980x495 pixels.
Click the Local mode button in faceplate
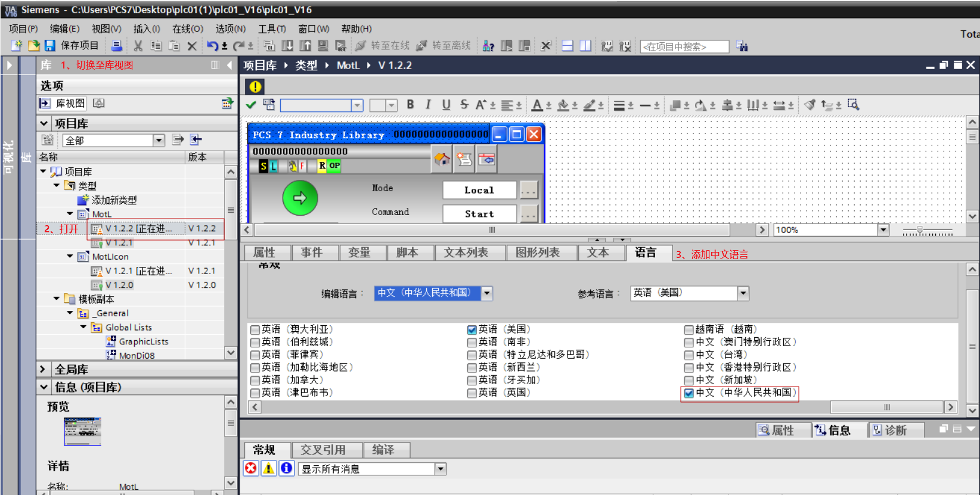[479, 190]
